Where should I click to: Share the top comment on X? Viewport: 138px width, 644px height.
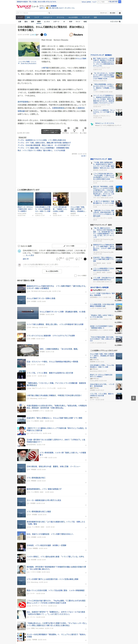(x=85, y=259)
